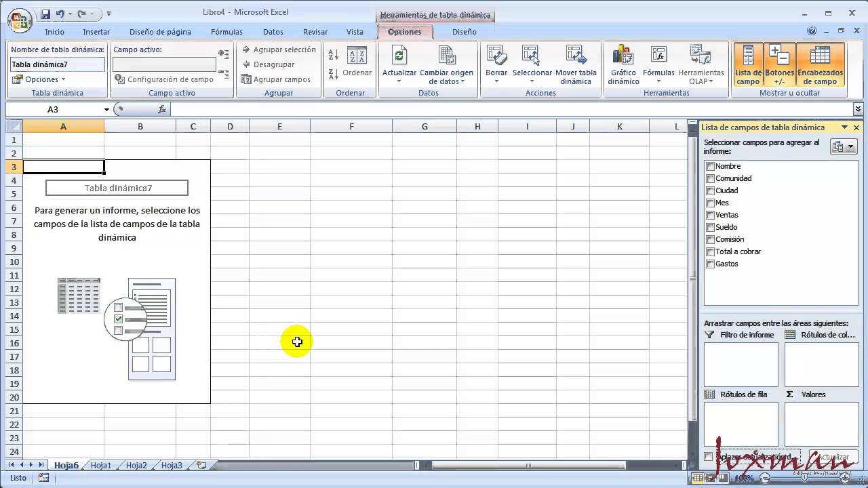The width and height of the screenshot is (868, 488).
Task: Check the Comisión field
Action: [x=710, y=239]
